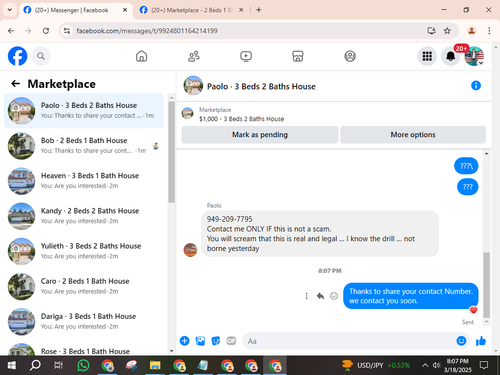Select the Yulieth 3 Beds 2 Baths conversation
This screenshot has width=500, height=375.
[x=84, y=251]
